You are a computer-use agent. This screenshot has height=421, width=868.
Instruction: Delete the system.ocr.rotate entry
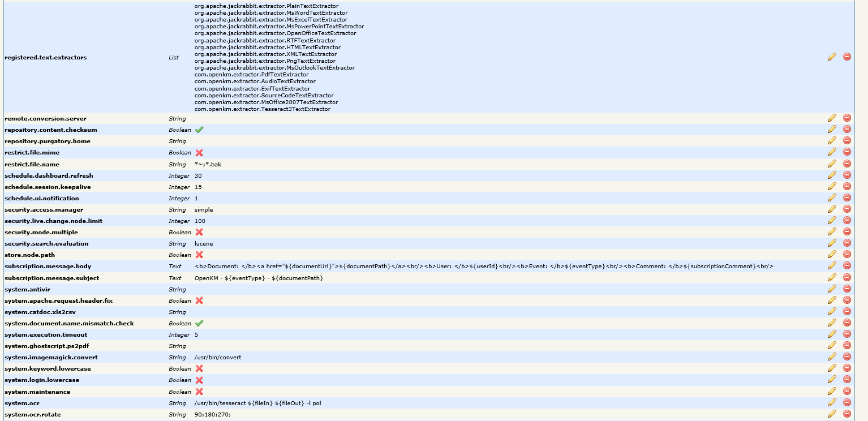(x=846, y=414)
